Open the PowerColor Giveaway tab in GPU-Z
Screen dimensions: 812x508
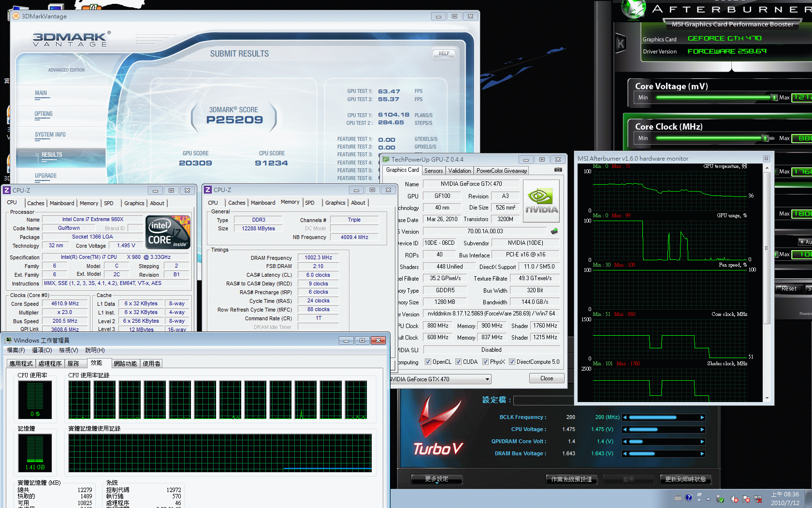(x=502, y=171)
